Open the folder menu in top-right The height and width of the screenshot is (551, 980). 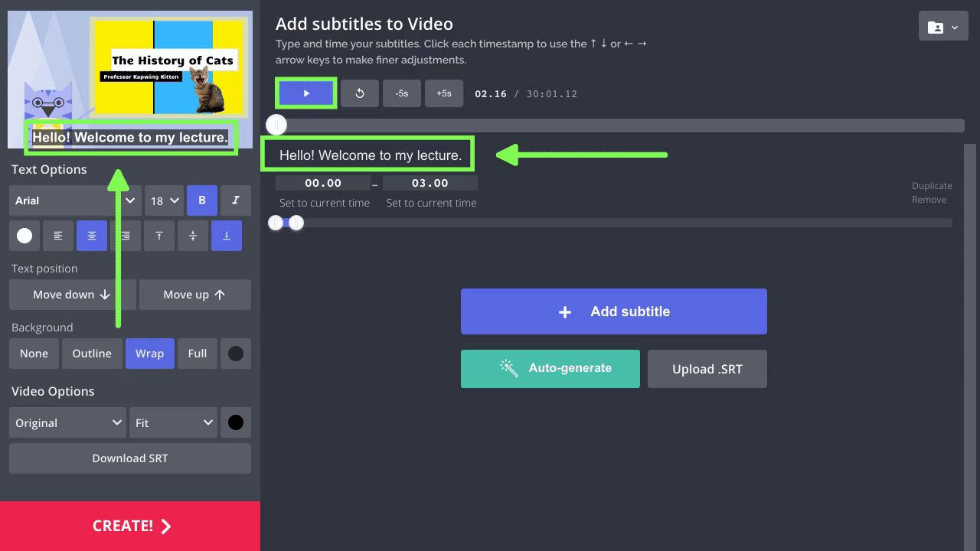click(x=942, y=27)
